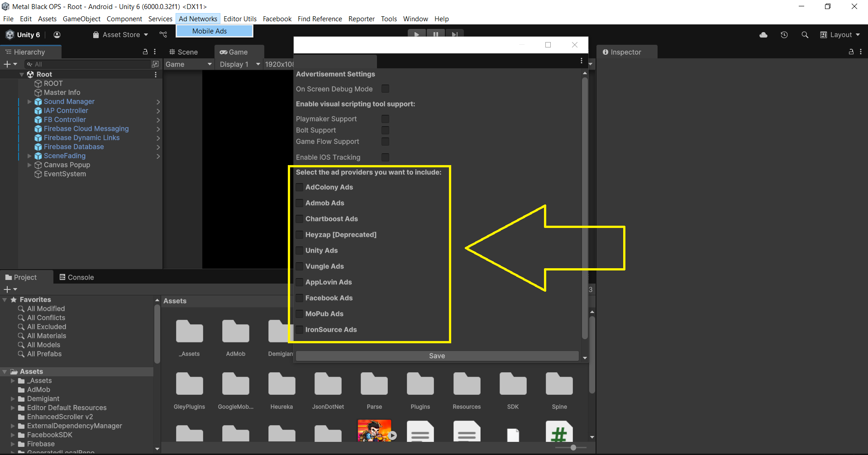Screen dimensions: 868x455
Task: Open the Layout dropdown
Action: coord(840,35)
